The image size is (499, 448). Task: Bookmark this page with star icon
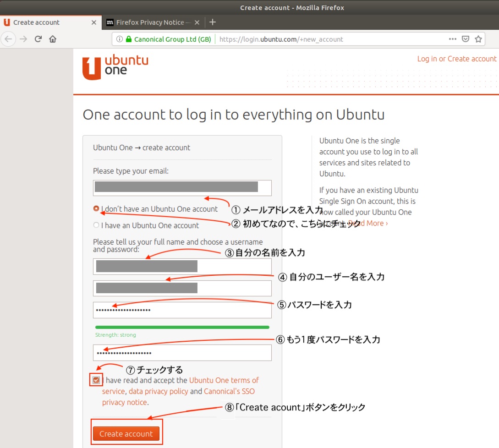click(x=478, y=39)
